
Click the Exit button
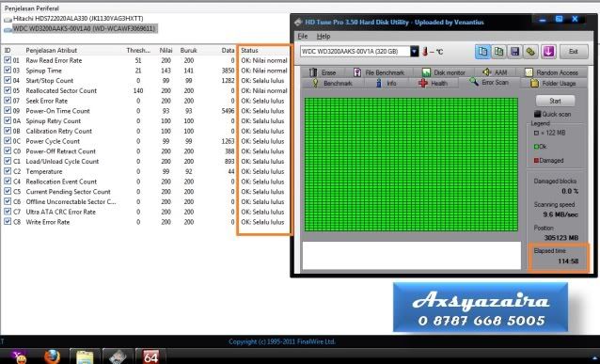coord(574,52)
